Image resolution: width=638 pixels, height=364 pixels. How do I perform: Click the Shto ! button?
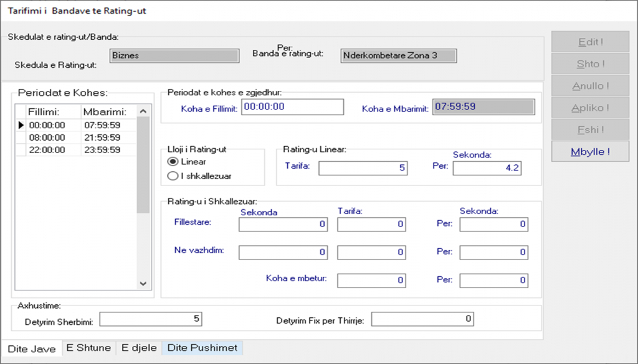pos(590,64)
